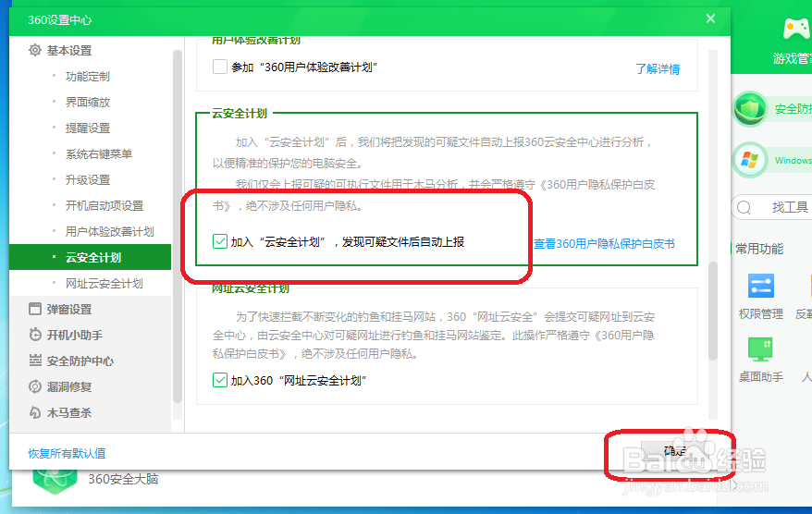Click the settings content vertical scrollbar
The image size is (812, 514).
pyautogui.click(x=712, y=311)
